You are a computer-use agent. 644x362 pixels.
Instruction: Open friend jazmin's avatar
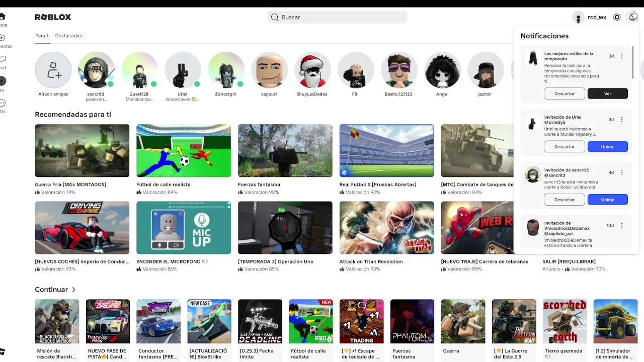point(485,70)
